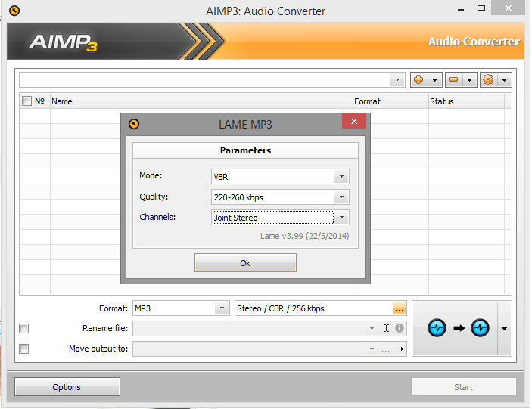Enable the Rename file checkbox
The width and height of the screenshot is (532, 409).
click(23, 328)
